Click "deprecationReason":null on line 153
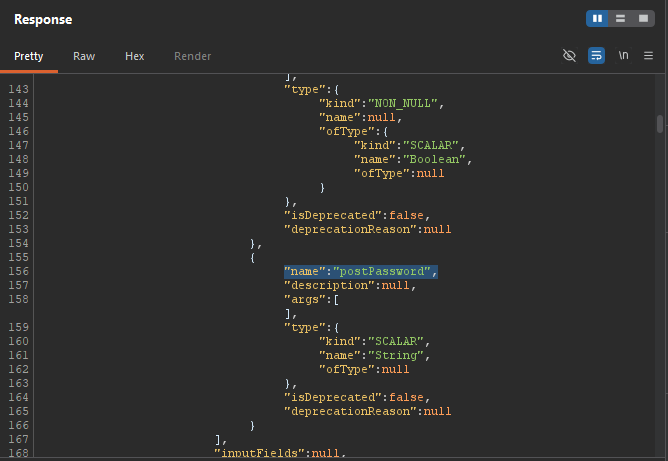Viewport: 668px width, 461px height. pos(368,229)
